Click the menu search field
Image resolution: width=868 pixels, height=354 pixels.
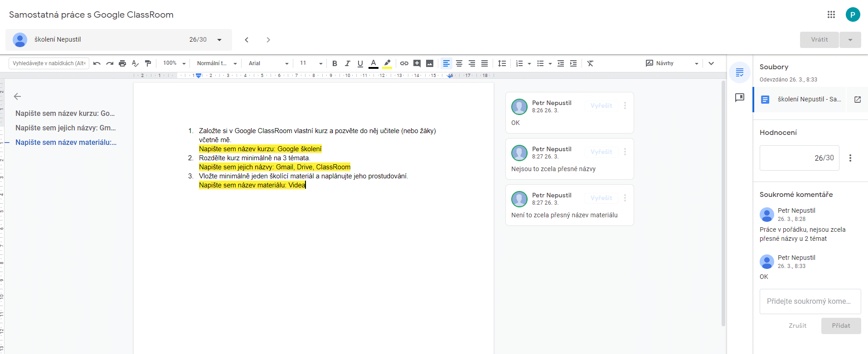[49, 63]
